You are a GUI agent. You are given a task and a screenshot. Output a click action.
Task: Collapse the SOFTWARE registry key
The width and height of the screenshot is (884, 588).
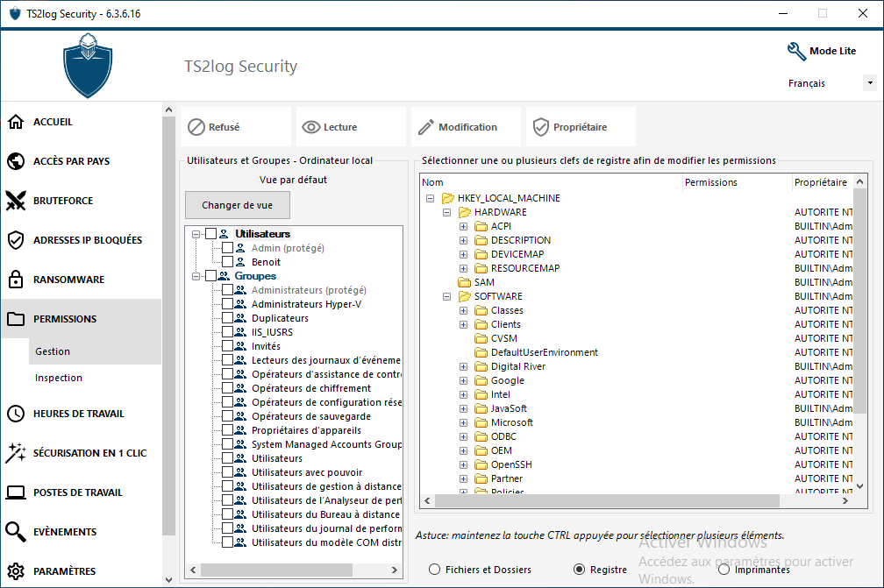click(x=446, y=296)
